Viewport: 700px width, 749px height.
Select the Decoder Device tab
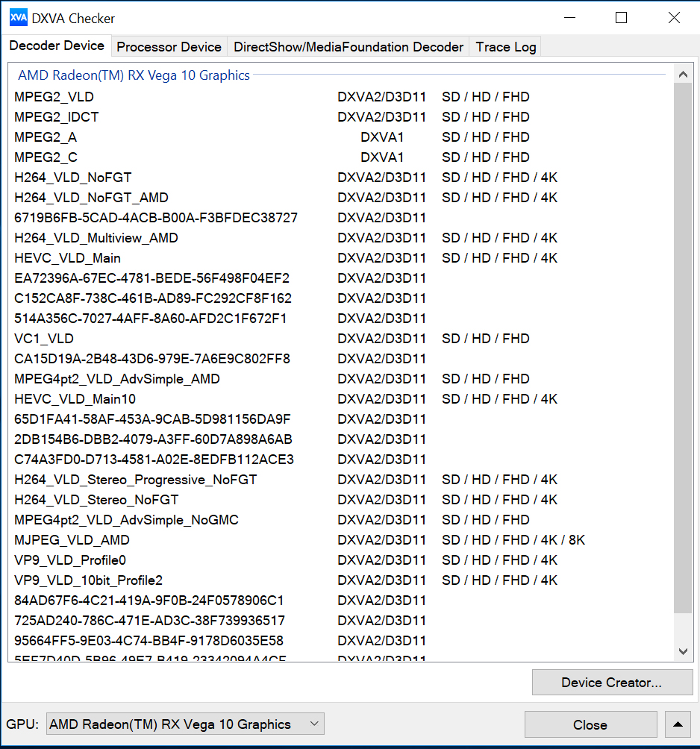click(57, 46)
